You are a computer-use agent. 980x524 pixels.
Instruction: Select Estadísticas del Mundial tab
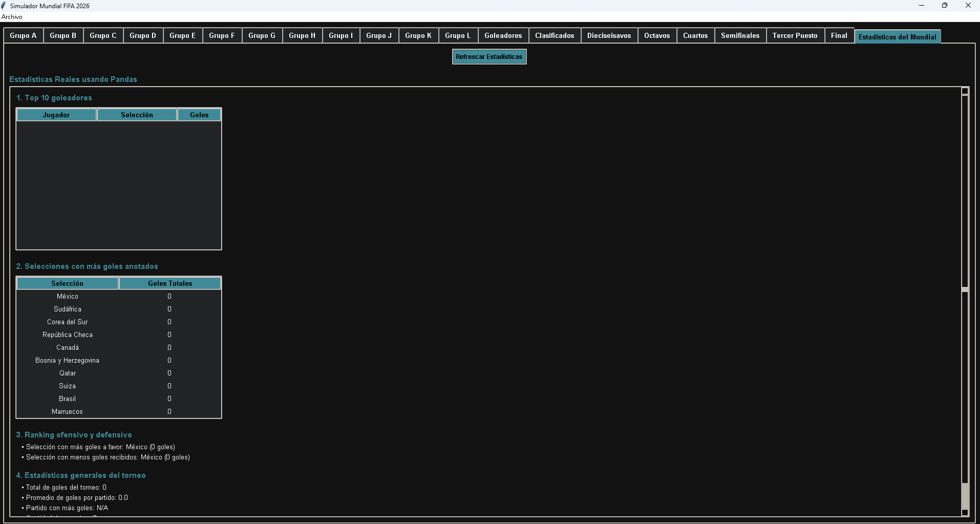coord(898,36)
